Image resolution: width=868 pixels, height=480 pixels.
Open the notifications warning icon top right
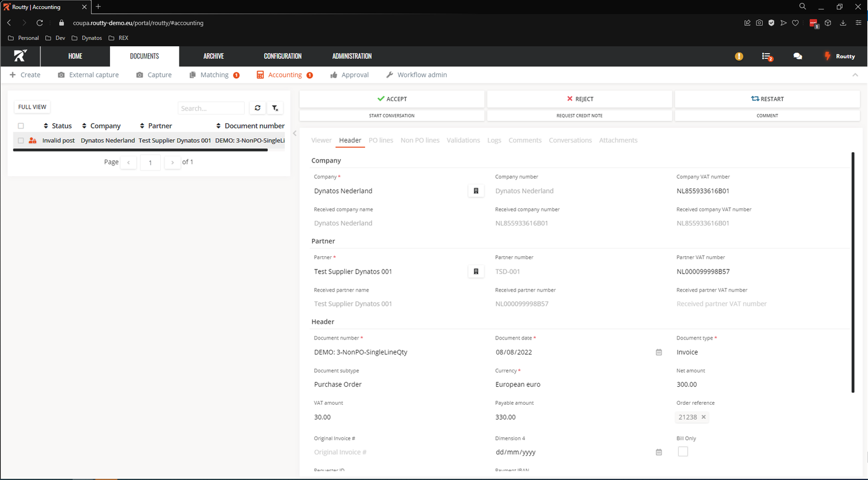pos(739,56)
